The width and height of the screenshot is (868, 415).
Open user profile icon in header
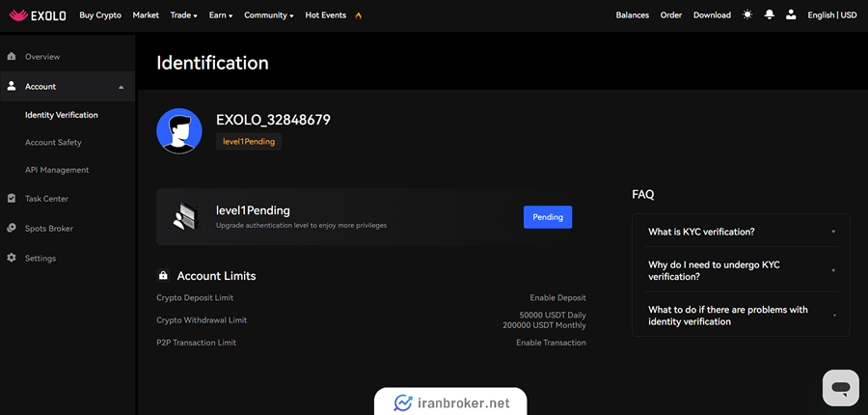[791, 15]
